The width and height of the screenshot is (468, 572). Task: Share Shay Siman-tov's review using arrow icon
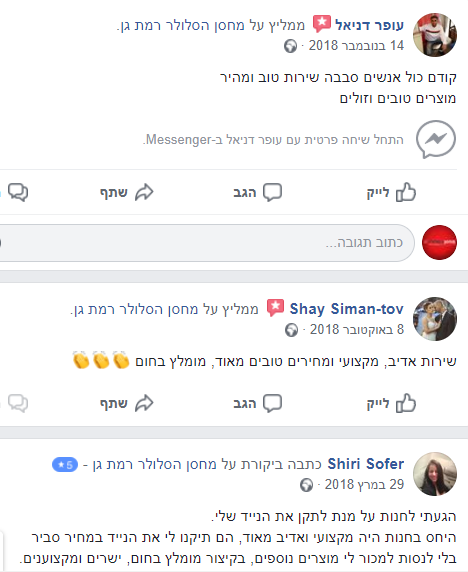(x=127, y=403)
